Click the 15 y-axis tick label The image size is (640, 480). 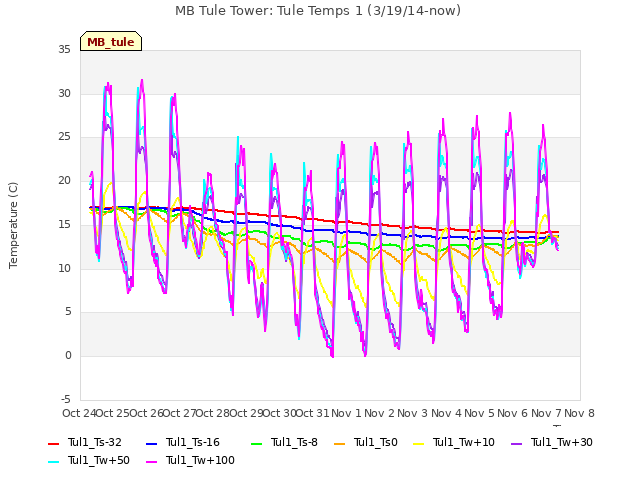point(64,224)
